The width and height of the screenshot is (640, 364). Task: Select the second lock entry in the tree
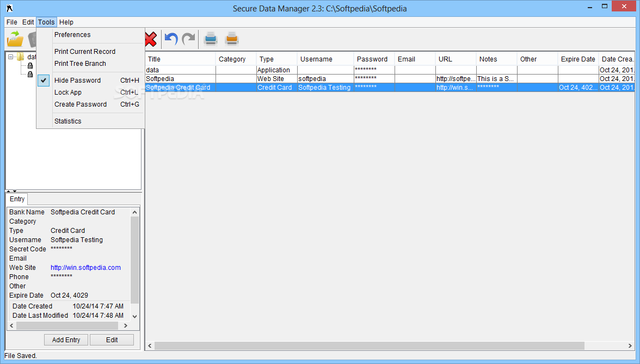(30, 74)
